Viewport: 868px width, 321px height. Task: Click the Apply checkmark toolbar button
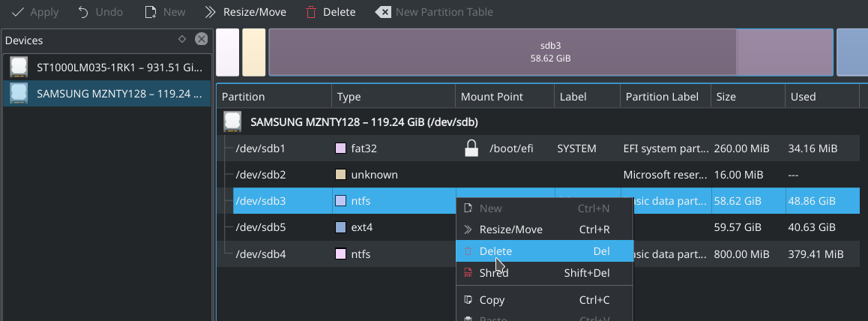35,11
